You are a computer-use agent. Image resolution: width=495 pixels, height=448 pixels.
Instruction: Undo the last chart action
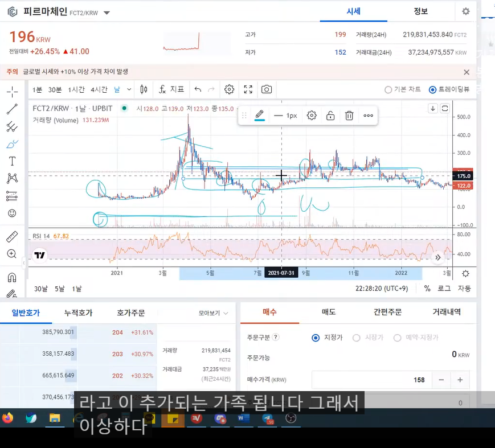198,89
